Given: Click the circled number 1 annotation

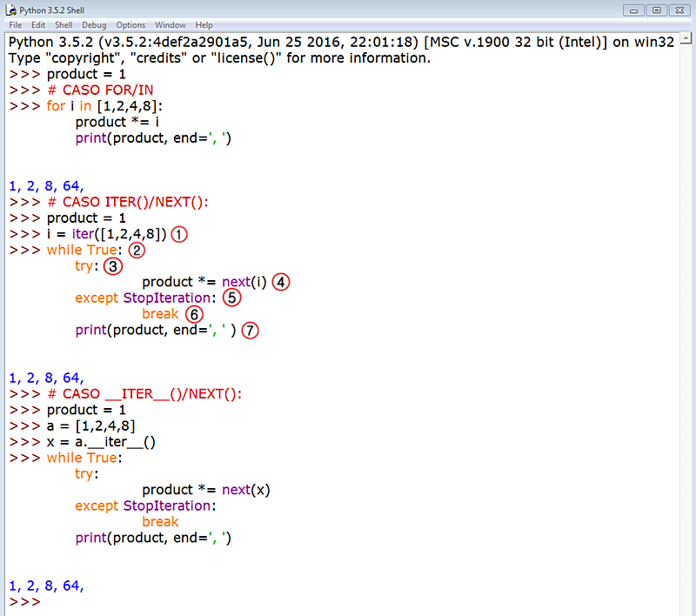Looking at the screenshot, I should coord(179,234).
